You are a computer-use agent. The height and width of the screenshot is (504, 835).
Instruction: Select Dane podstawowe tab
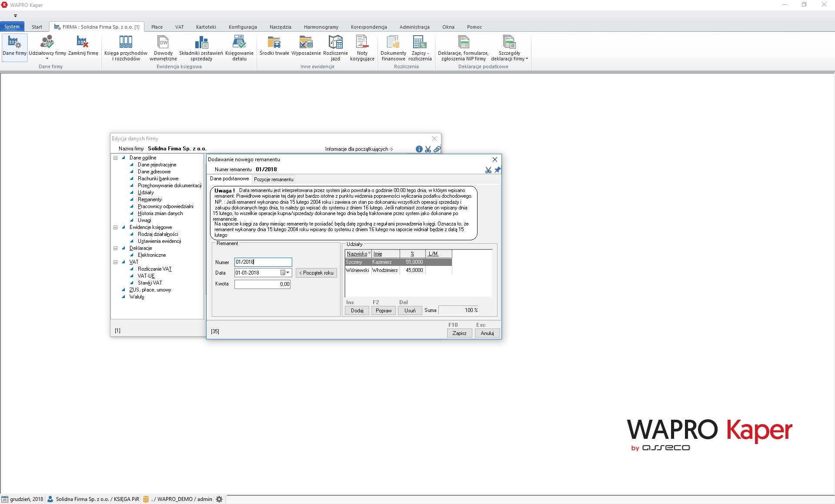(x=230, y=179)
